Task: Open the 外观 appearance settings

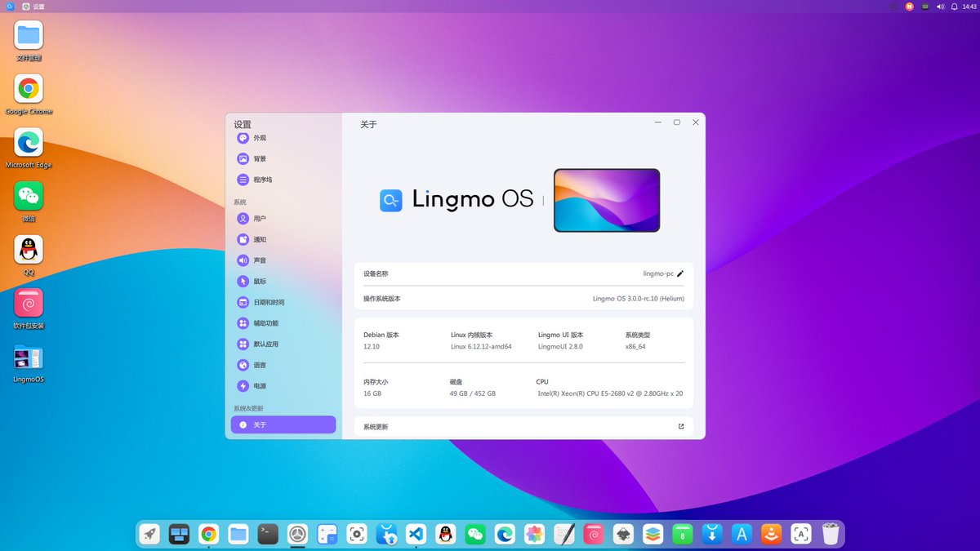Action: (283, 138)
